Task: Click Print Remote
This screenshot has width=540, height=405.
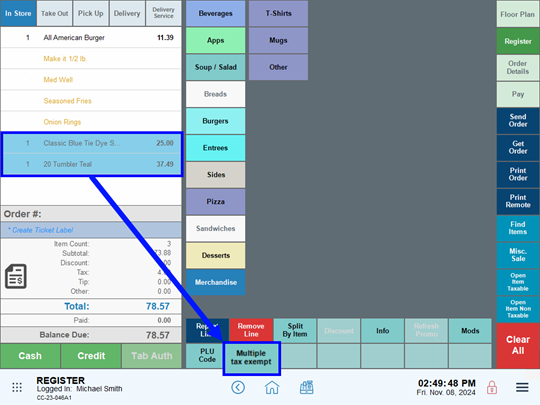Action: click(x=518, y=201)
